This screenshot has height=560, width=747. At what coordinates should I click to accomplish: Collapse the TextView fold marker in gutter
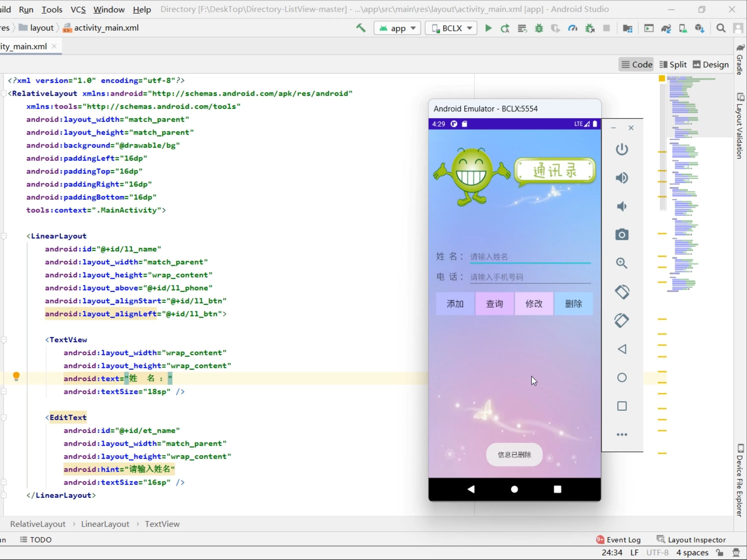click(x=4, y=340)
